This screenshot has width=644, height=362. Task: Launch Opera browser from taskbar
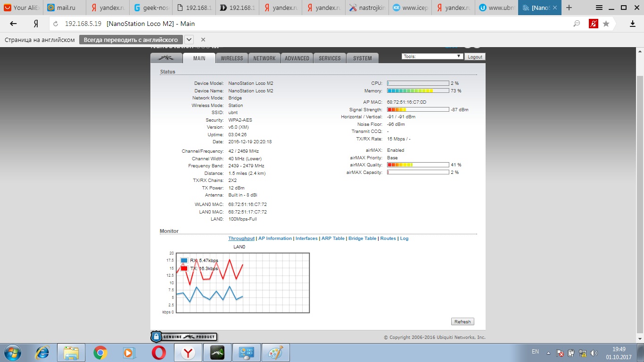click(x=158, y=353)
